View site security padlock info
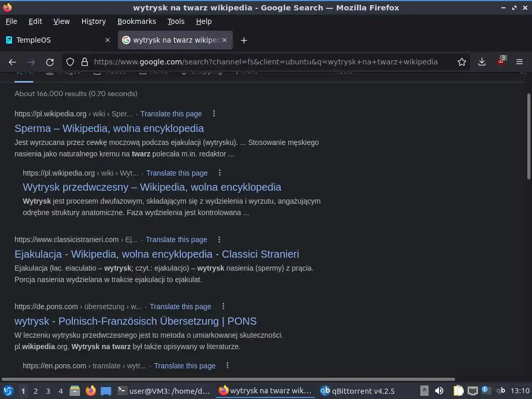This screenshot has height=399, width=532. point(85,62)
